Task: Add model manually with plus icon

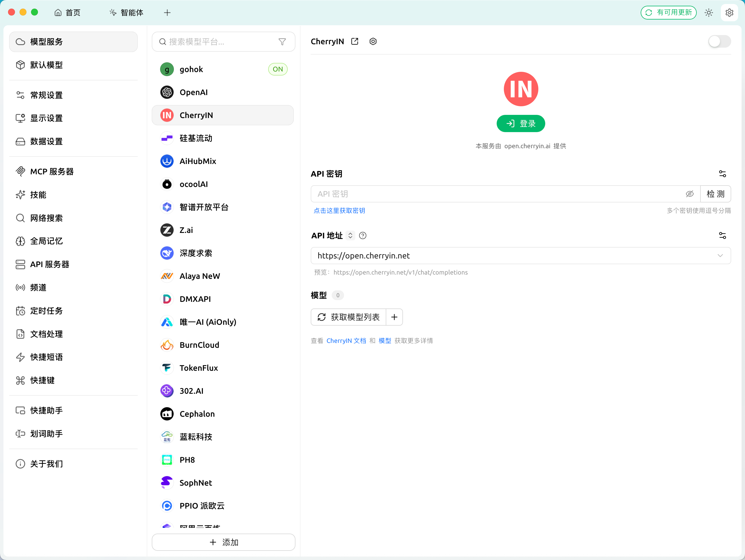Action: coord(394,317)
